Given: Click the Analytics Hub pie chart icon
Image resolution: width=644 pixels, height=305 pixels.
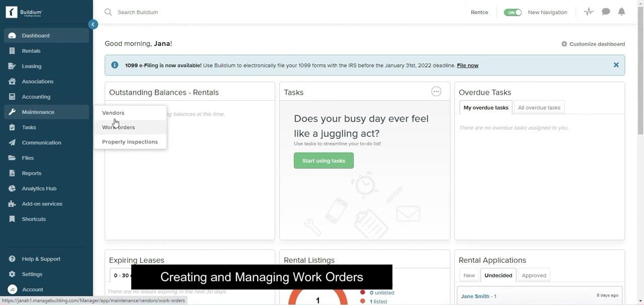Looking at the screenshot, I should point(12,188).
